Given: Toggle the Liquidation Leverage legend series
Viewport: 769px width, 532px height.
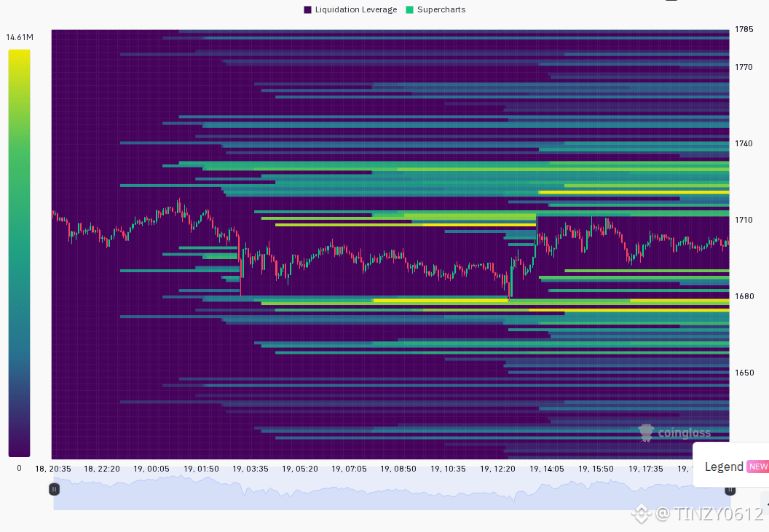Looking at the screenshot, I should coord(350,9).
